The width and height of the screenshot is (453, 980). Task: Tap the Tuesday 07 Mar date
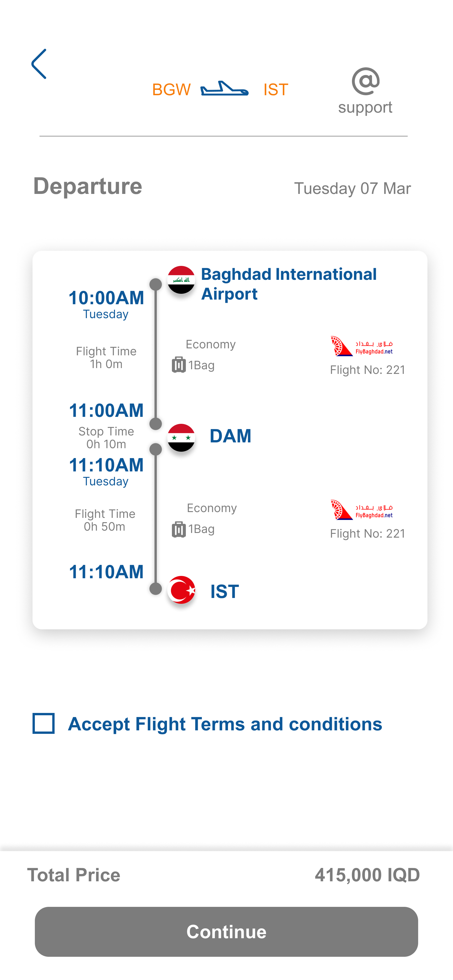click(352, 188)
